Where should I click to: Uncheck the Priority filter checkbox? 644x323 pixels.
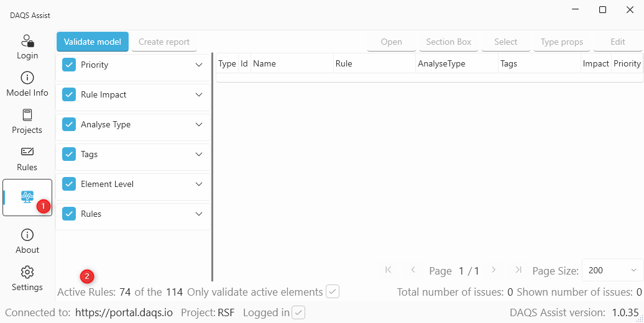click(x=69, y=65)
